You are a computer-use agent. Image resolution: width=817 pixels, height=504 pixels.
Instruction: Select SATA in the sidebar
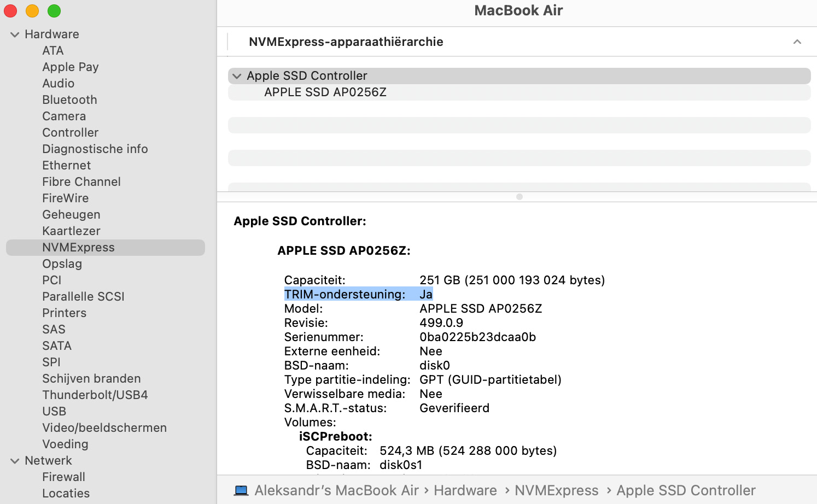coord(57,345)
